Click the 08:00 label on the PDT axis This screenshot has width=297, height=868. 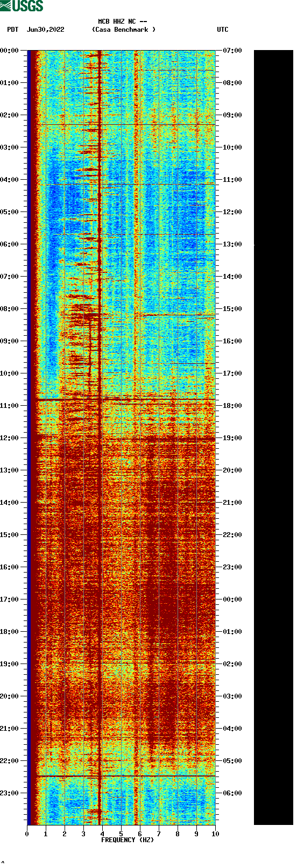click(9, 309)
